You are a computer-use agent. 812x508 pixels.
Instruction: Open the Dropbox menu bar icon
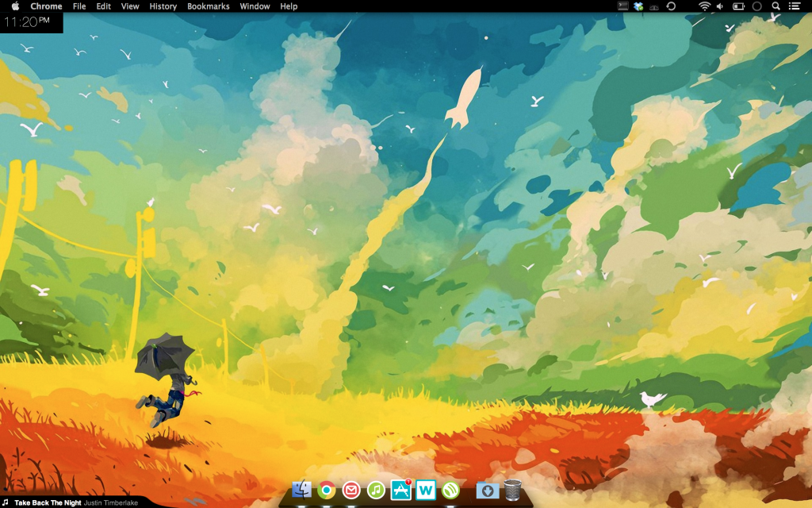(638, 6)
